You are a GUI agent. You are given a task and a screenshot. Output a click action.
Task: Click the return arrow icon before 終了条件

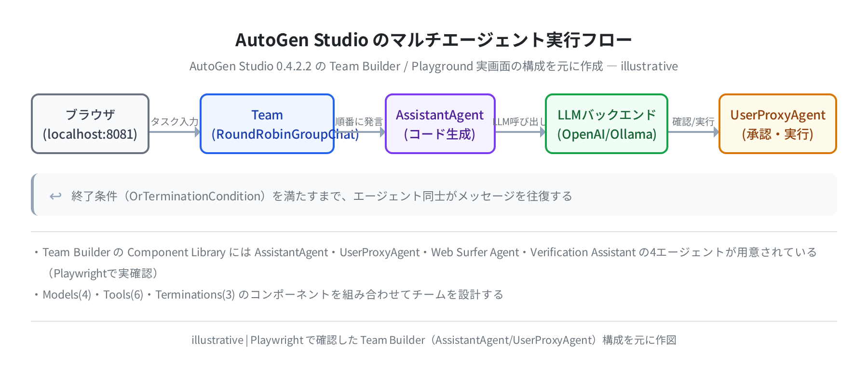[55, 196]
